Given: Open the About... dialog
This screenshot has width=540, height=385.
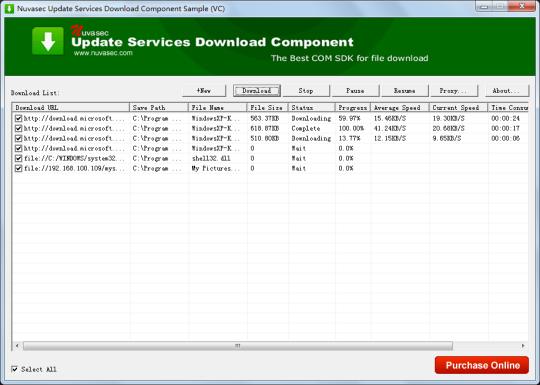Looking at the screenshot, I should tap(507, 91).
